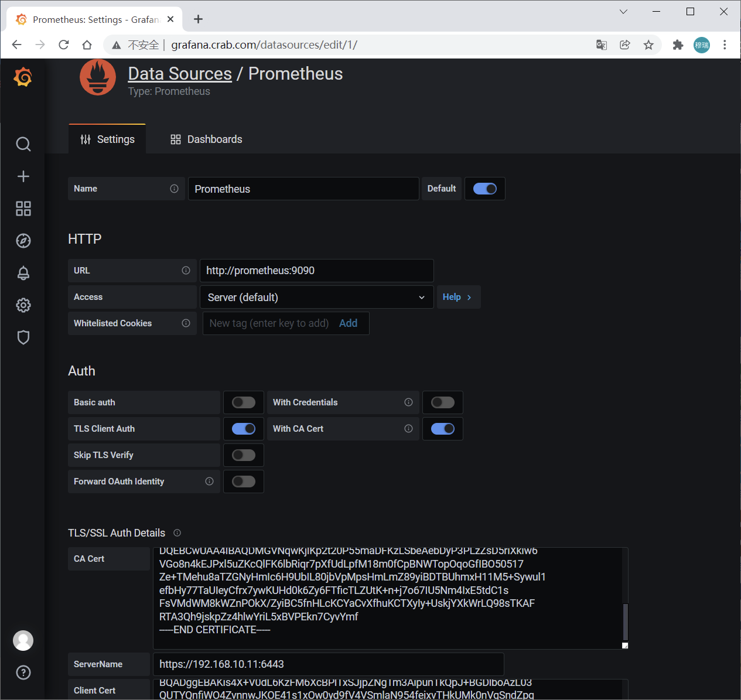Enable Forward OAuth Identity switch
The image size is (741, 700).
[x=244, y=482]
